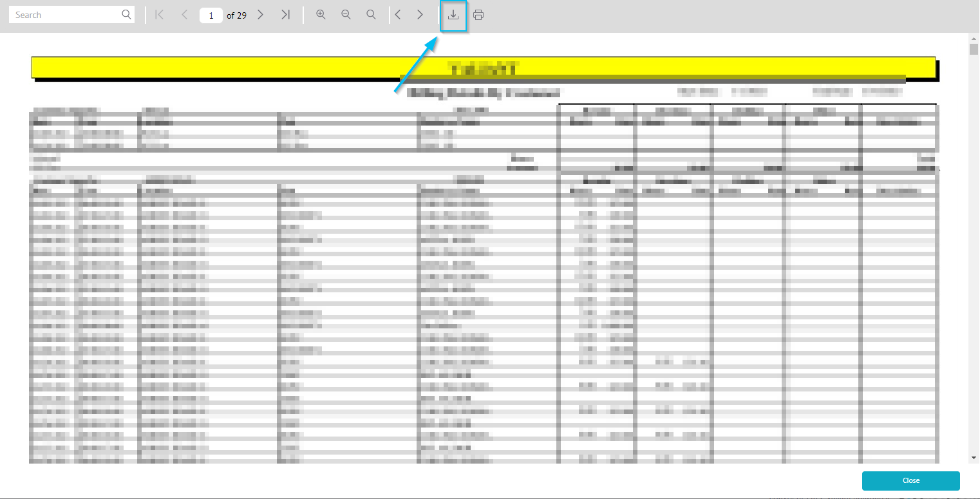The height and width of the screenshot is (499, 980).
Task: Go to the previous report page
Action: click(x=185, y=15)
